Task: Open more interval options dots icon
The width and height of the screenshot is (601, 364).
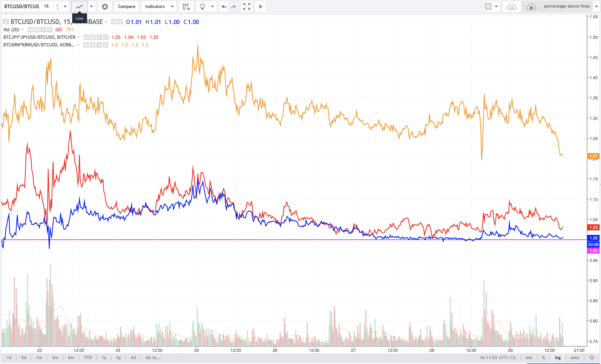Action: click(x=58, y=7)
